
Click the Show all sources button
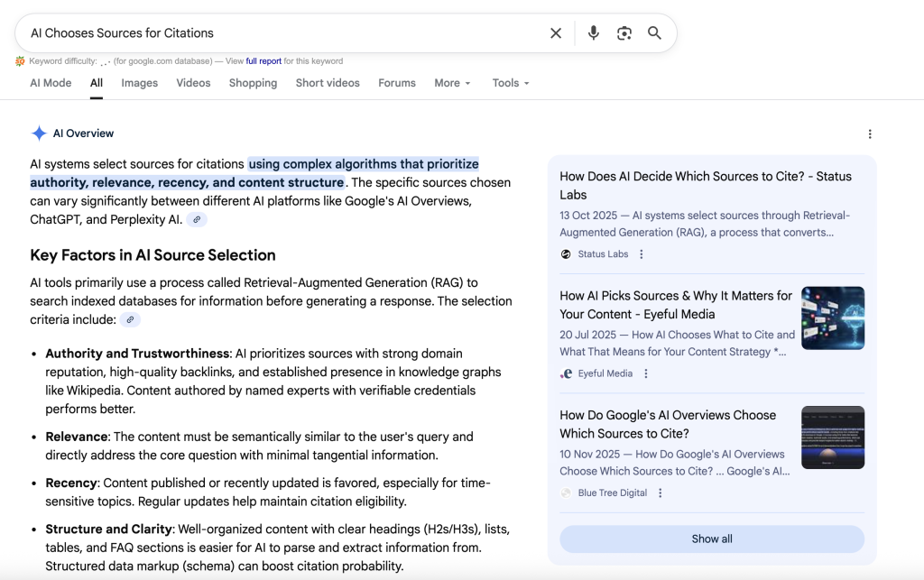[x=712, y=539]
